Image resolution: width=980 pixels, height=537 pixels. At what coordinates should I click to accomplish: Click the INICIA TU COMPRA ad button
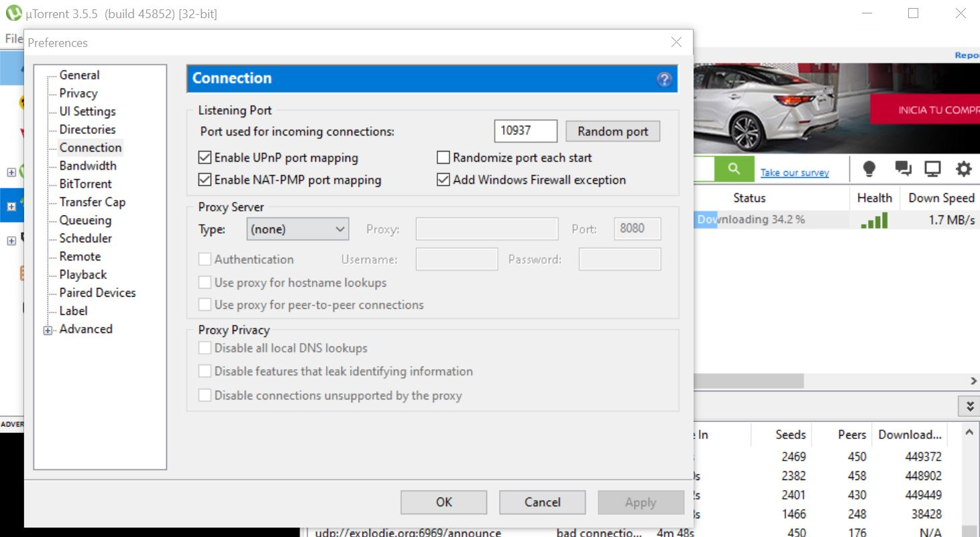(925, 110)
